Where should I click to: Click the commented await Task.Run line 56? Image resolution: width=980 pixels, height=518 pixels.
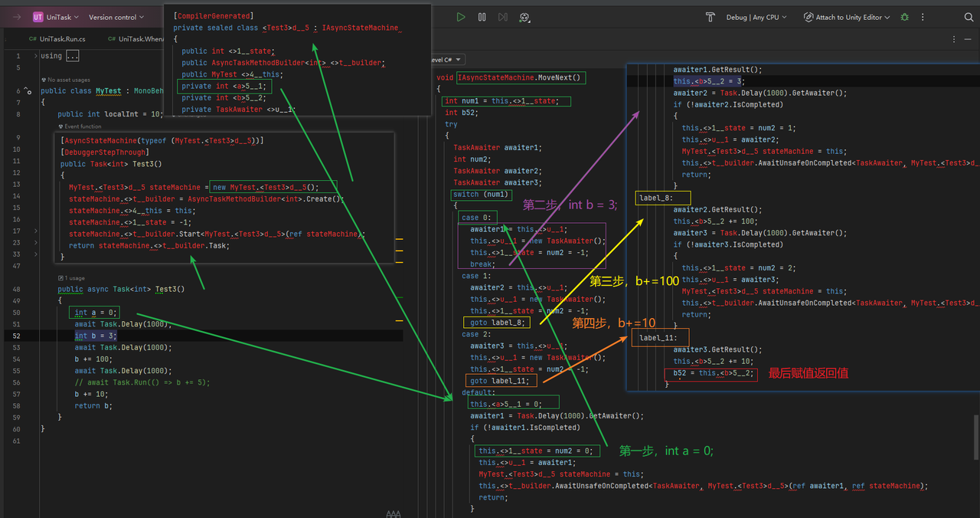(x=142, y=382)
